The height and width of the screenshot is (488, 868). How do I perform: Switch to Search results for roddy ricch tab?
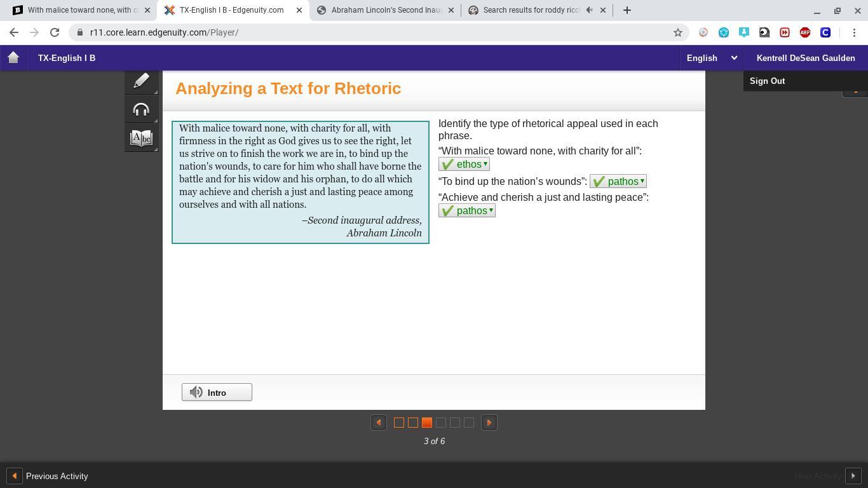click(x=538, y=10)
